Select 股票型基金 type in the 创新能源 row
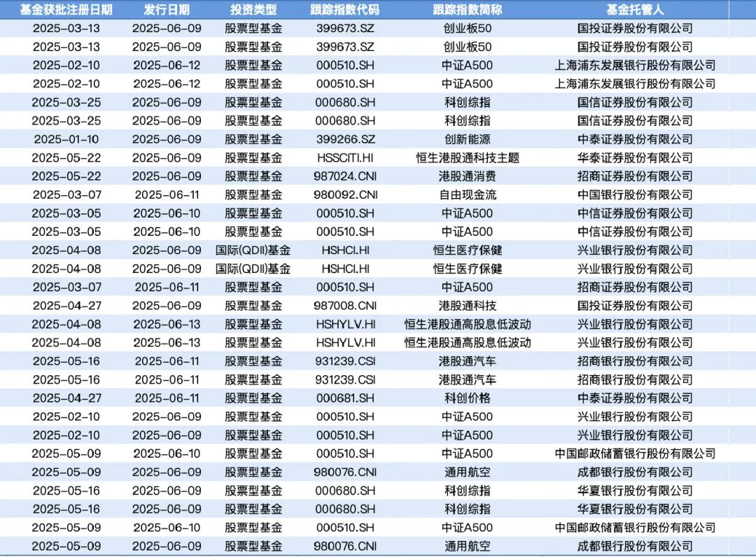 coord(253,139)
